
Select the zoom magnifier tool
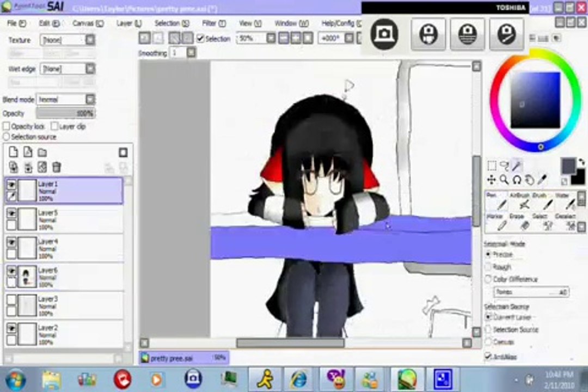coord(504,180)
